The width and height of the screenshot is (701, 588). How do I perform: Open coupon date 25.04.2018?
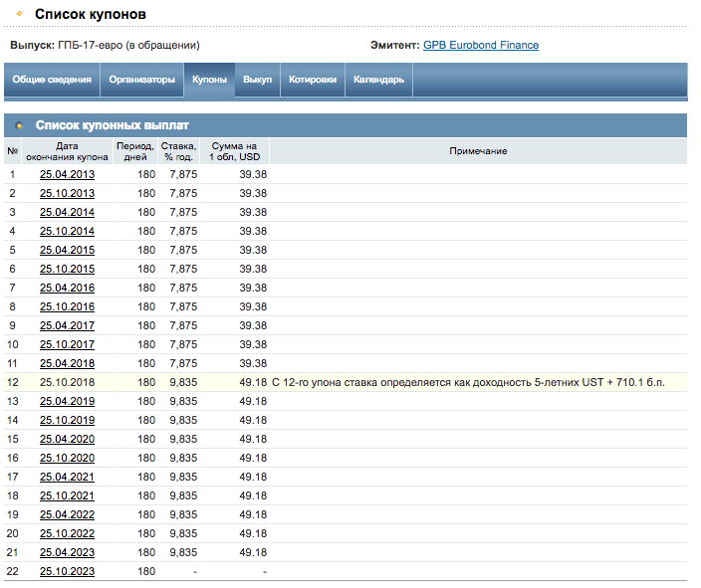point(67,364)
